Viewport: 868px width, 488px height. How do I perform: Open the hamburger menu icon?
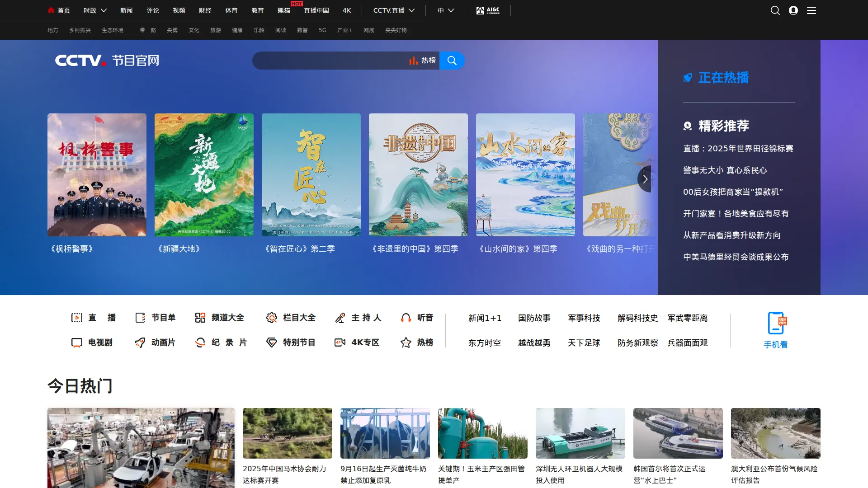click(811, 10)
